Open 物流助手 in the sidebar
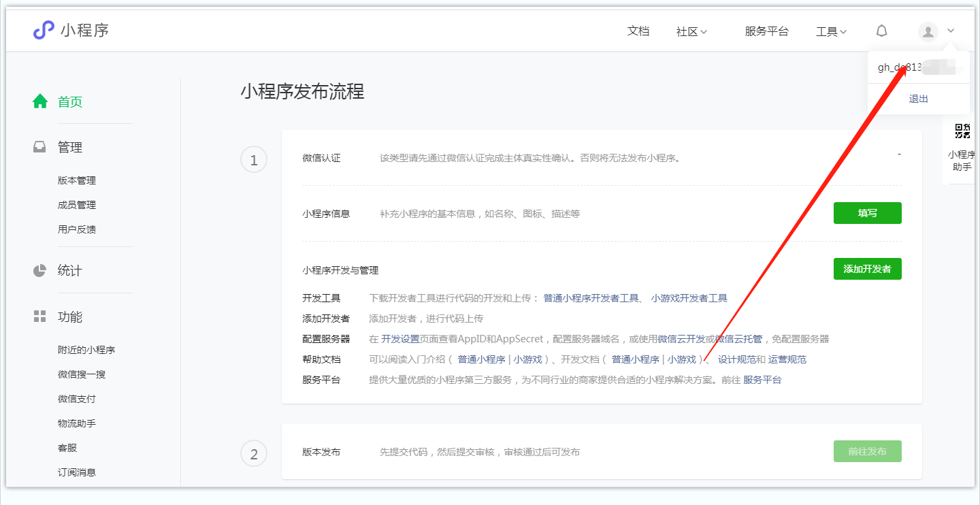980x505 pixels. (x=77, y=423)
